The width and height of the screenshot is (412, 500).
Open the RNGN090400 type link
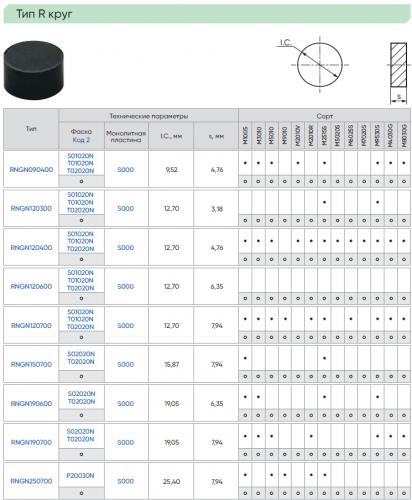point(31,170)
